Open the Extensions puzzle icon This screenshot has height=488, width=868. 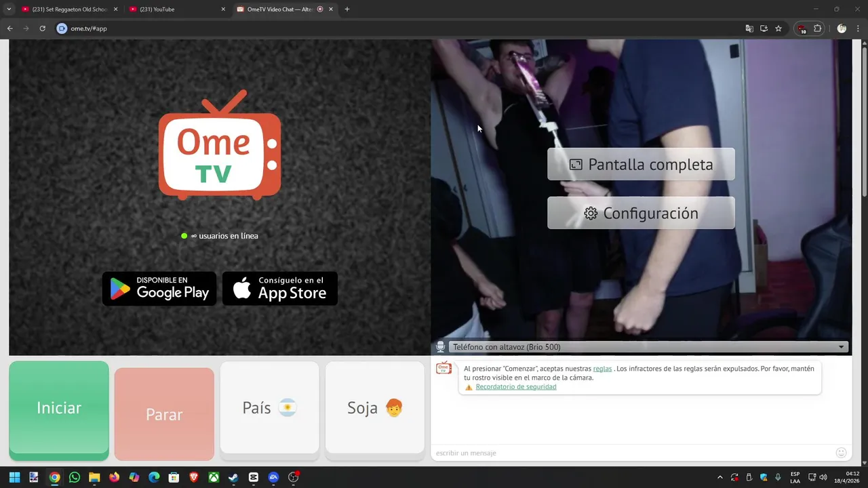tap(817, 28)
